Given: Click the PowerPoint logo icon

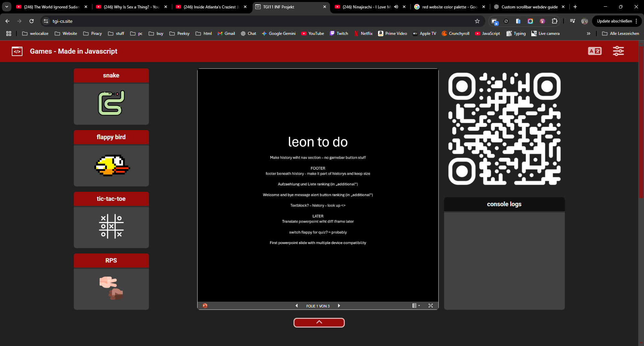Looking at the screenshot, I should 205,306.
